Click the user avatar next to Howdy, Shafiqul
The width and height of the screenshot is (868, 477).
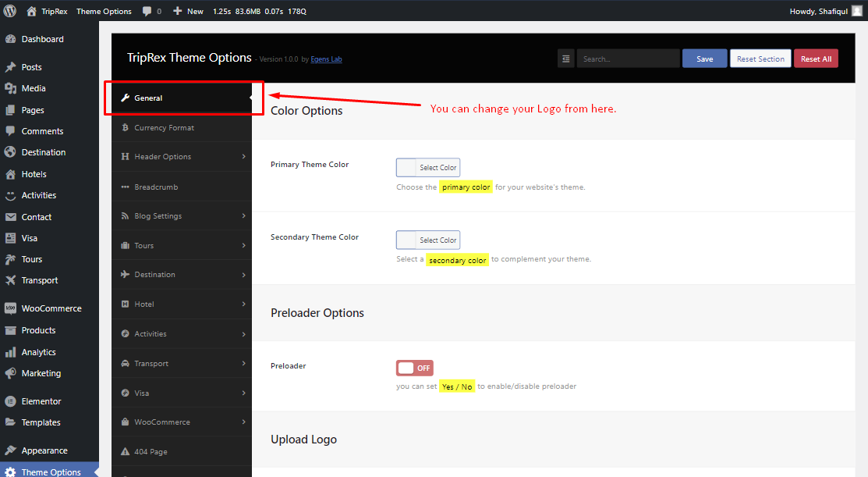[x=857, y=11]
